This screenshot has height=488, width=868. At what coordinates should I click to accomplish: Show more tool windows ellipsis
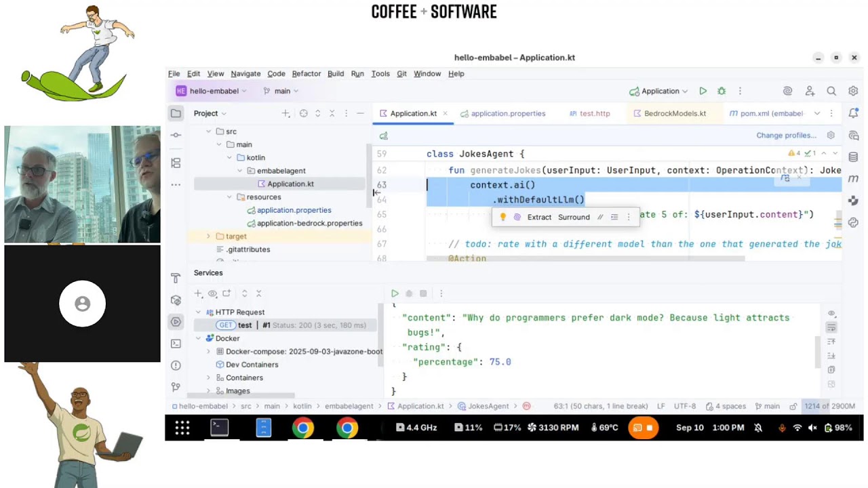(x=176, y=184)
